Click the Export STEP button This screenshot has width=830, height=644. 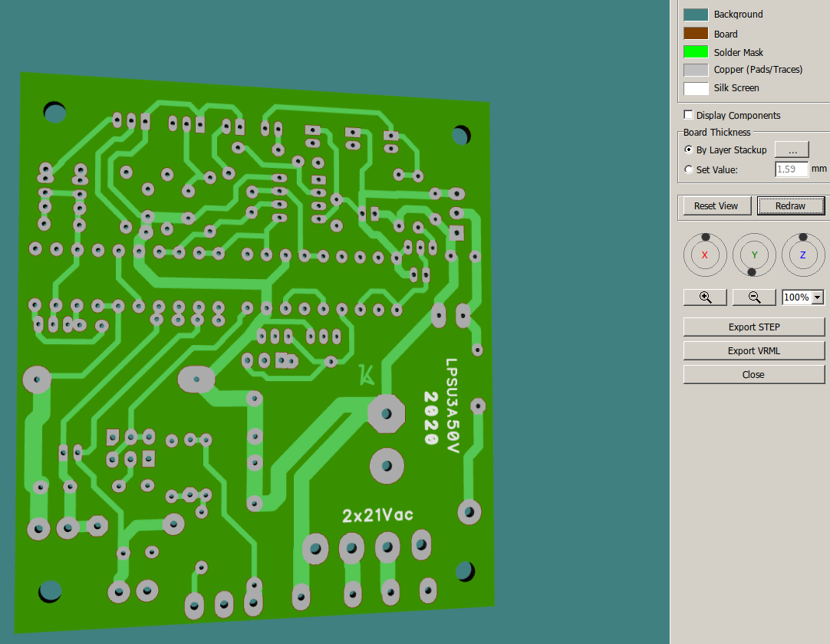[x=754, y=327]
